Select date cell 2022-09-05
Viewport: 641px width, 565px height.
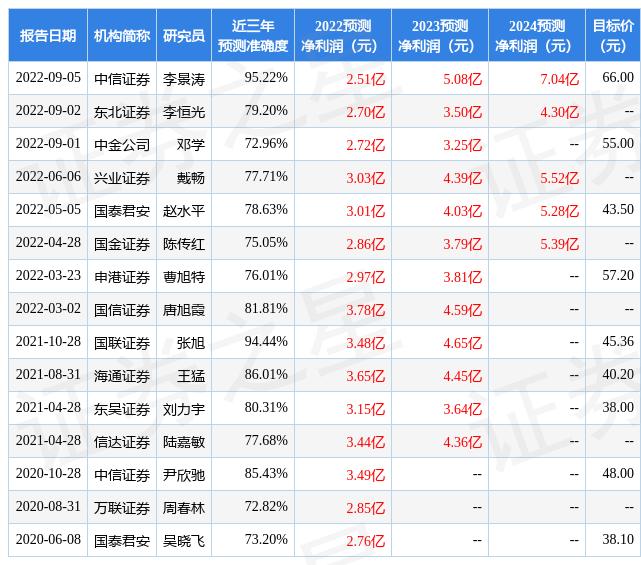[48, 78]
